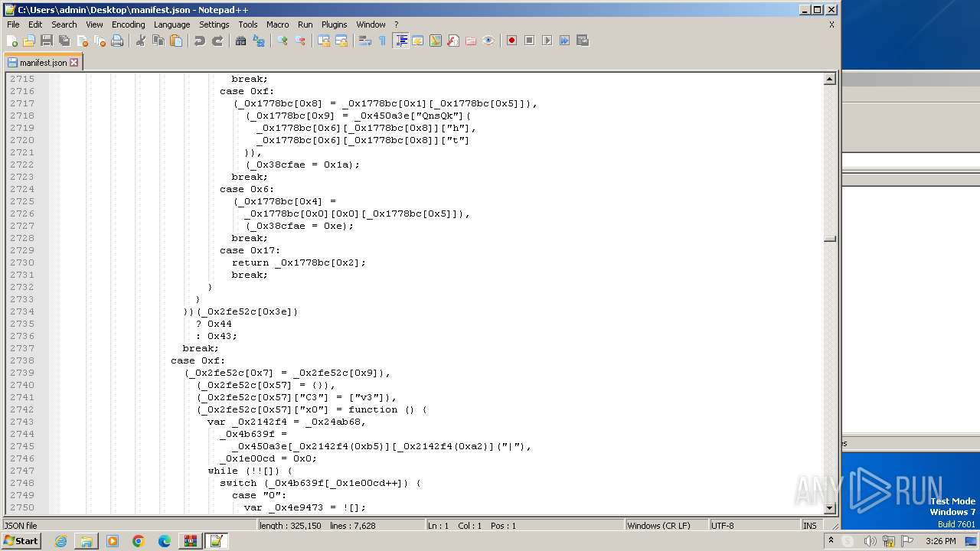This screenshot has height=551, width=980.
Task: Open the File menu
Action: [13, 24]
